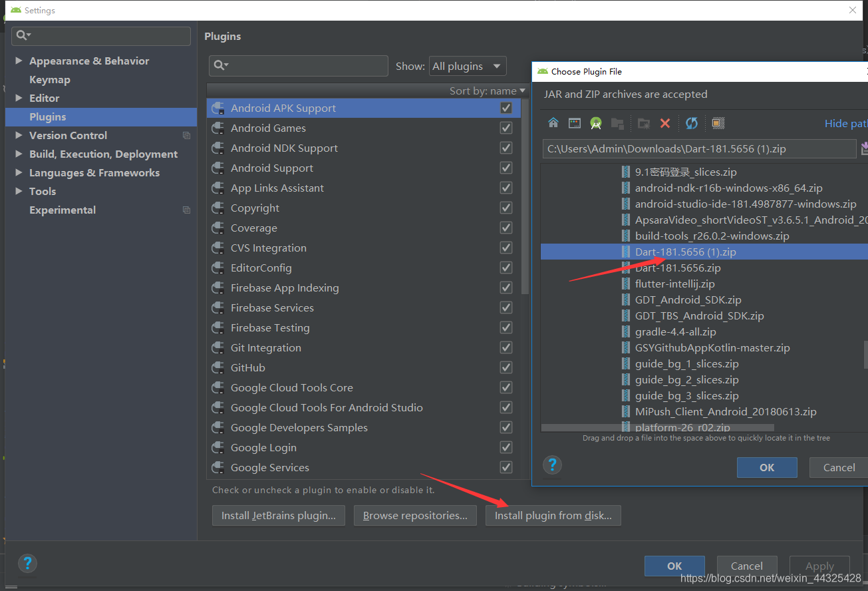868x591 pixels.
Task: Toggle Google Cloud Tools Core checkbox
Action: [506, 387]
